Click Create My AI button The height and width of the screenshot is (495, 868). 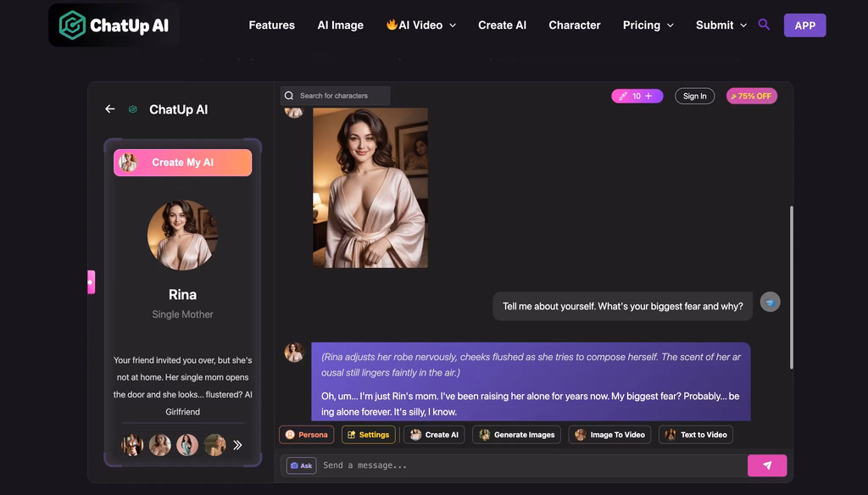tap(183, 162)
